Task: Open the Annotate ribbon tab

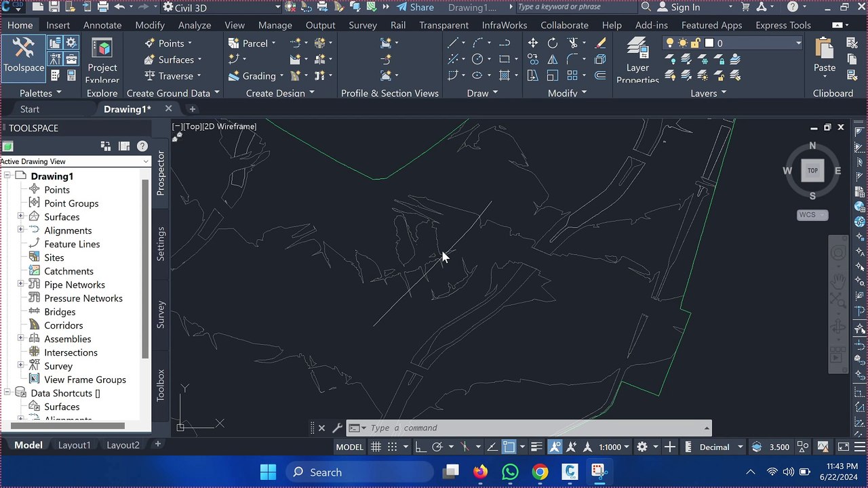Action: pos(102,25)
